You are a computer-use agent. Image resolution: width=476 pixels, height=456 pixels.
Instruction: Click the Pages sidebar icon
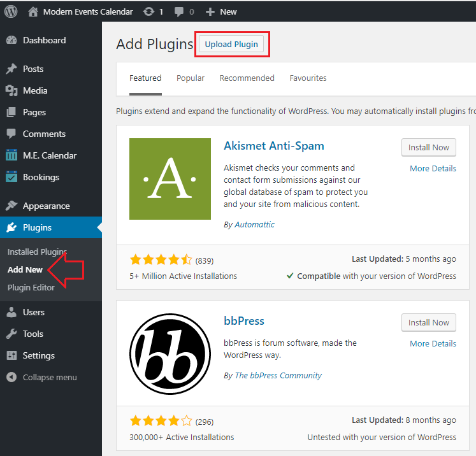[x=11, y=112]
